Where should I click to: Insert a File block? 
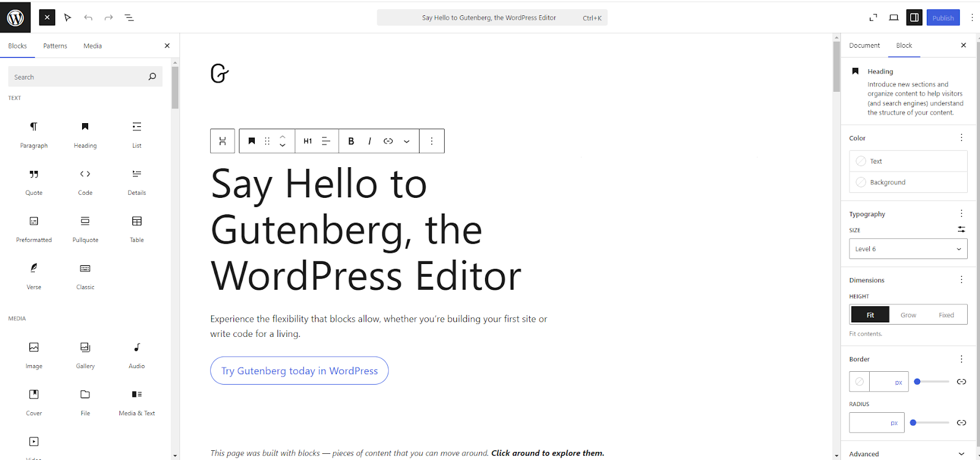(85, 402)
